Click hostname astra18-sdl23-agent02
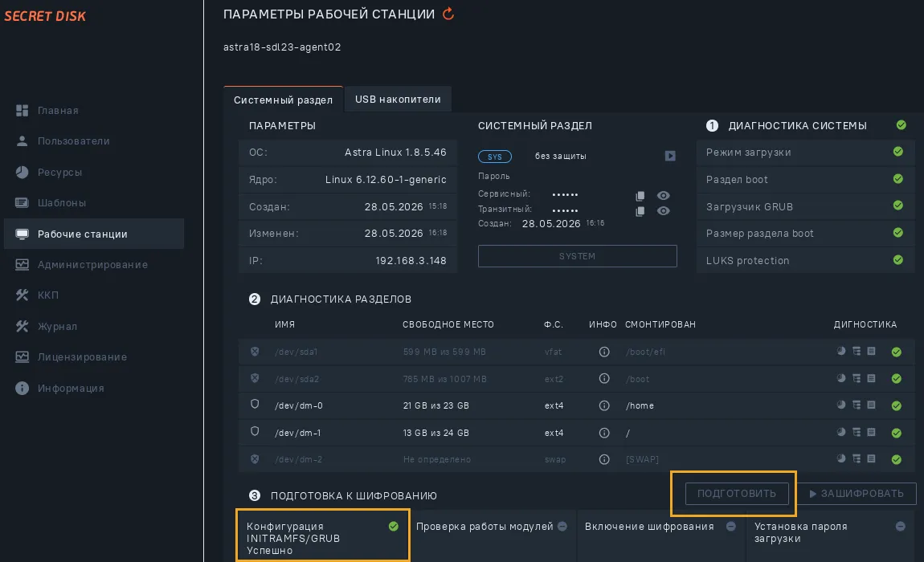The image size is (924, 562). [282, 47]
